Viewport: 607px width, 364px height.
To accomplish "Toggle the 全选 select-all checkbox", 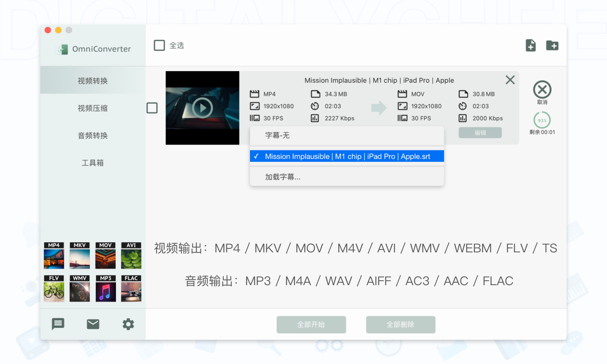I will (159, 45).
